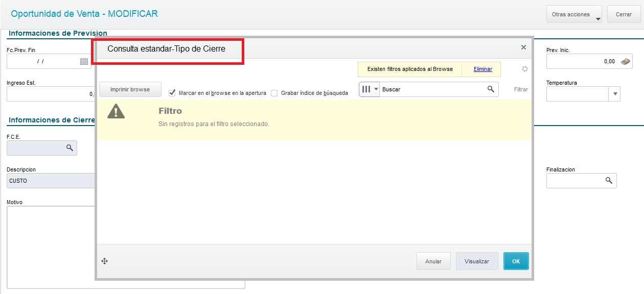This screenshot has width=644, height=294.
Task: Expand the Temperatura dropdown
Action: pyautogui.click(x=615, y=94)
